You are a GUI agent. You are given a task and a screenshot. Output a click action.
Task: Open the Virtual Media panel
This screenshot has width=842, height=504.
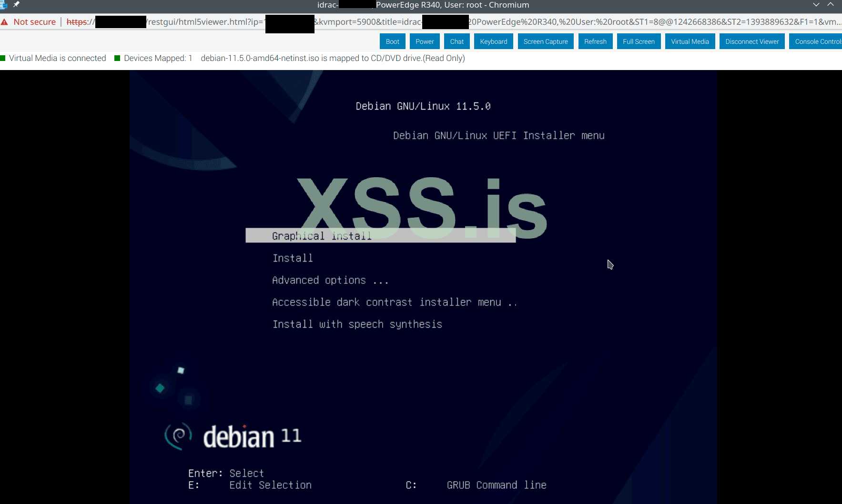[690, 41]
